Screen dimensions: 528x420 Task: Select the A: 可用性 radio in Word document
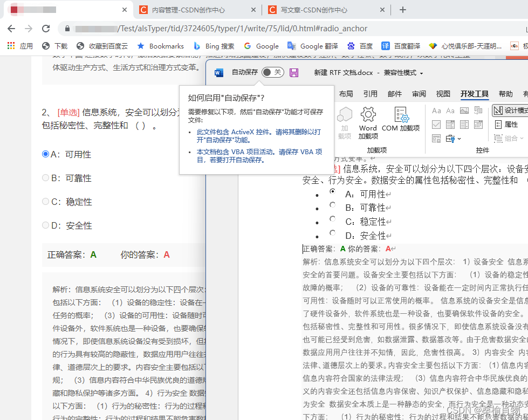333,191
